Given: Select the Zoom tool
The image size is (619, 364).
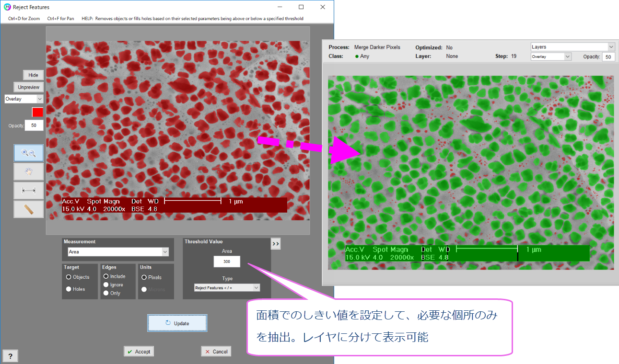Looking at the screenshot, I should pos(28,153).
